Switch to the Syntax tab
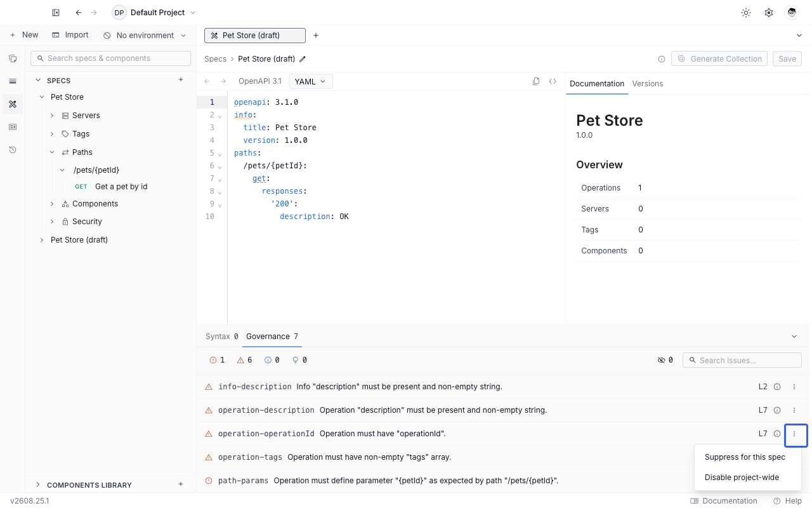The image size is (812, 508). (x=221, y=337)
